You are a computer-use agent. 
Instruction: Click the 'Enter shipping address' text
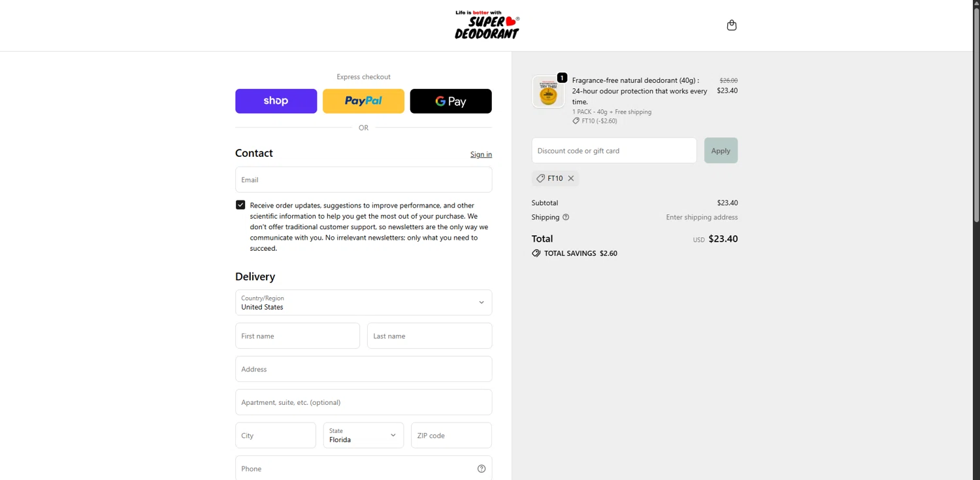(x=702, y=217)
